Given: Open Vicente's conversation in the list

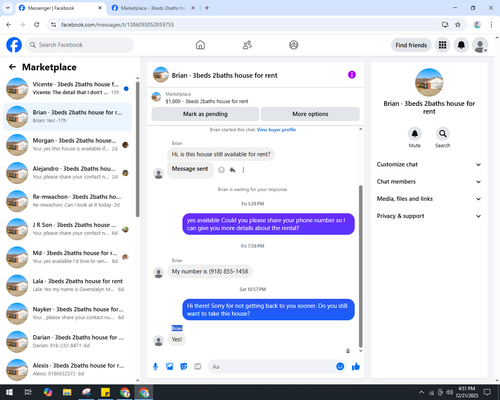Looking at the screenshot, I should (67, 88).
